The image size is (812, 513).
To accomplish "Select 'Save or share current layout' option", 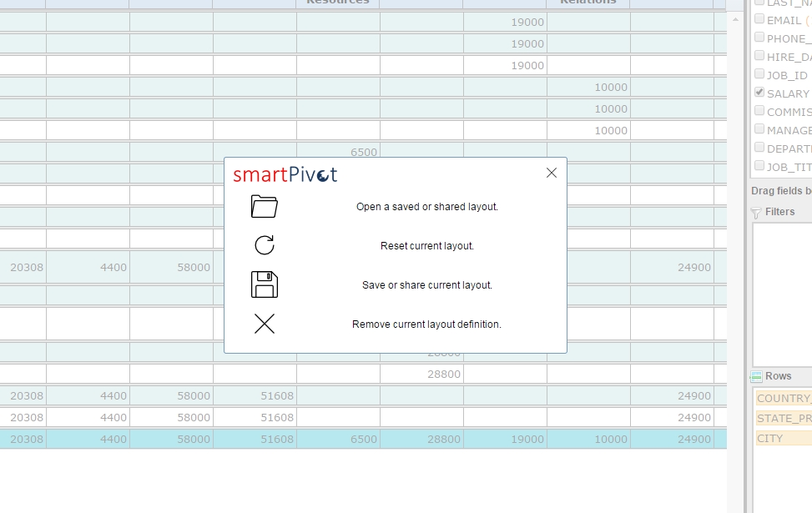I will [x=426, y=285].
